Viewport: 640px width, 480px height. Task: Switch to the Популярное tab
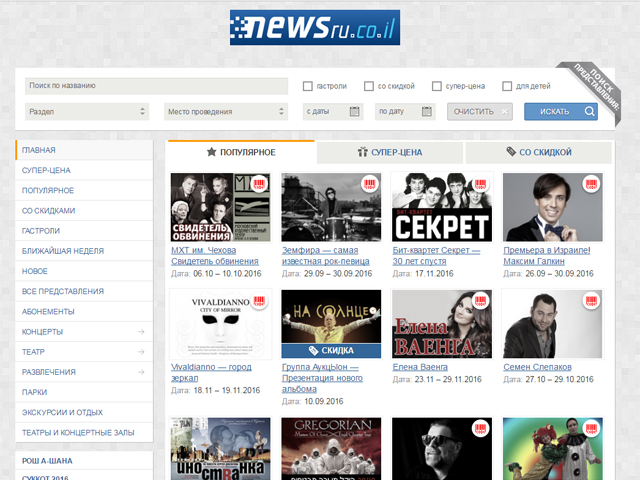(x=241, y=152)
